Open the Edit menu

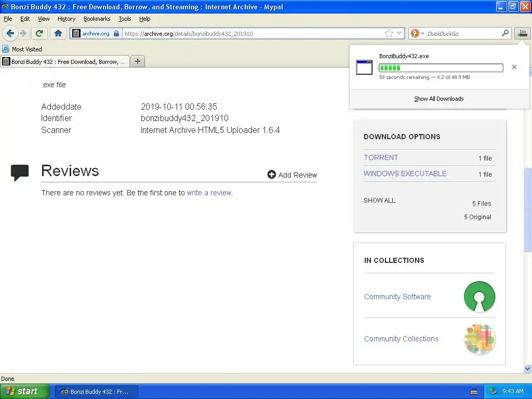[25, 19]
